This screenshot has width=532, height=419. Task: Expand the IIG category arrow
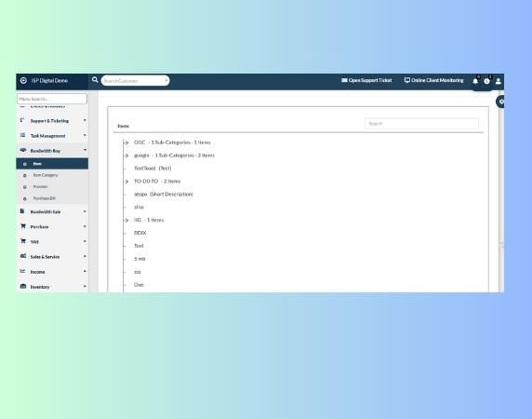[126, 221]
